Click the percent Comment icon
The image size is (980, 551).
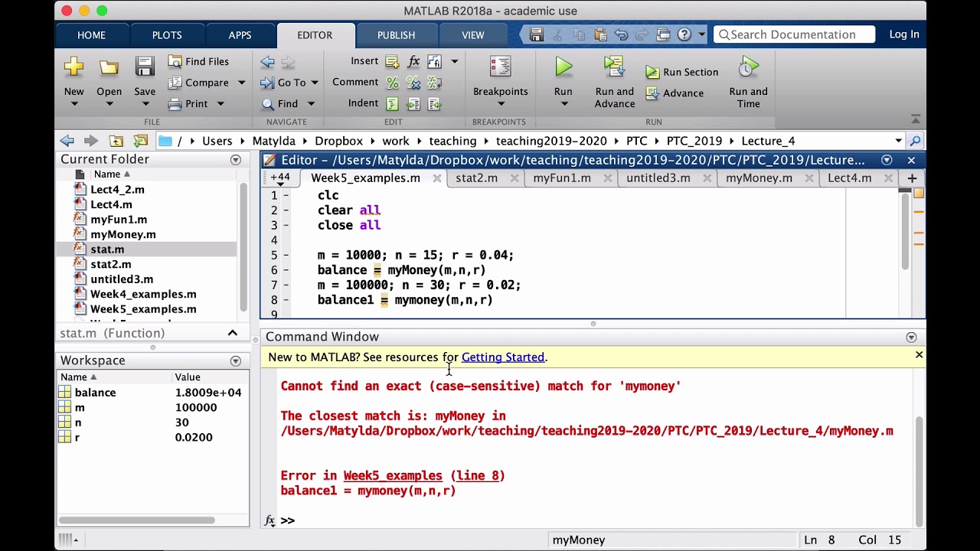click(392, 83)
